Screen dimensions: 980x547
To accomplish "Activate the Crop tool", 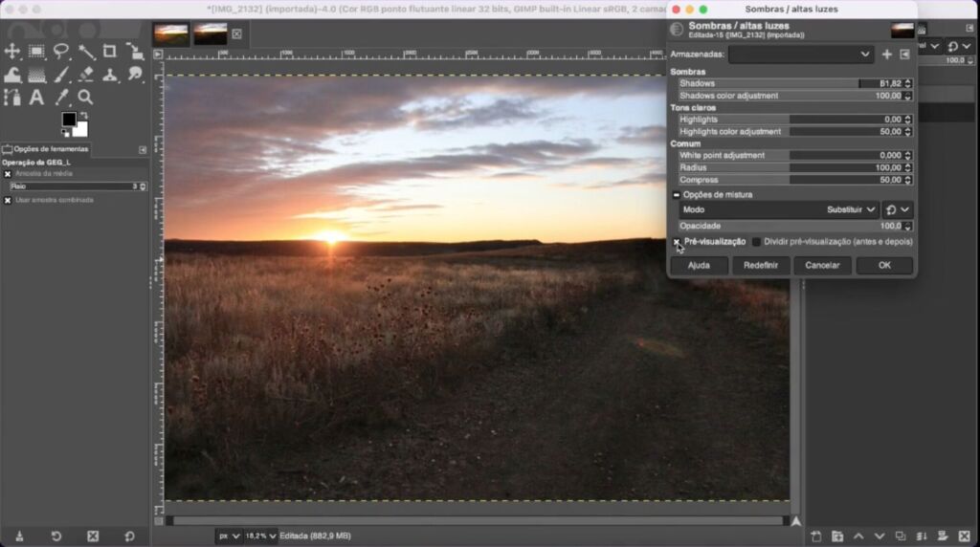I will [110, 52].
